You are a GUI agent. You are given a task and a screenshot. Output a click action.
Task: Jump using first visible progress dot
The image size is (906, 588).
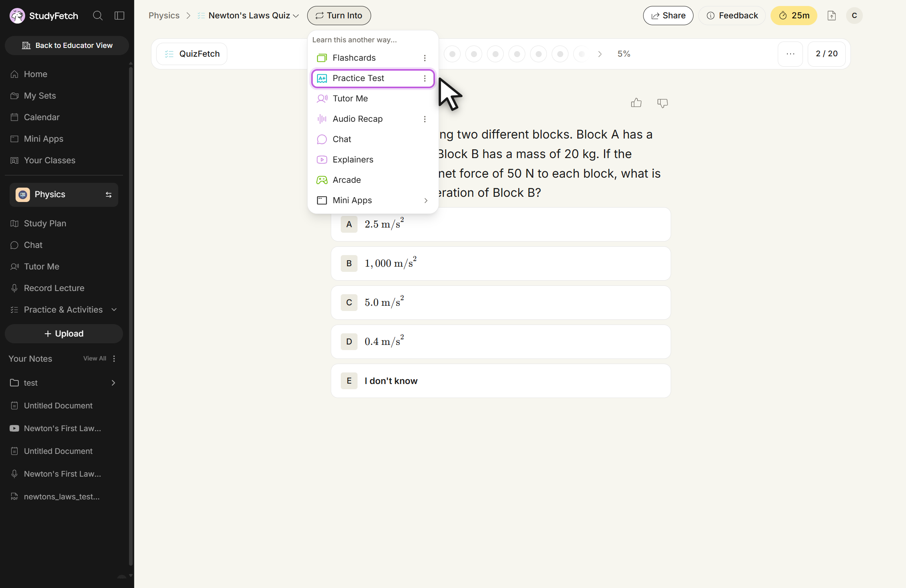[x=452, y=54]
